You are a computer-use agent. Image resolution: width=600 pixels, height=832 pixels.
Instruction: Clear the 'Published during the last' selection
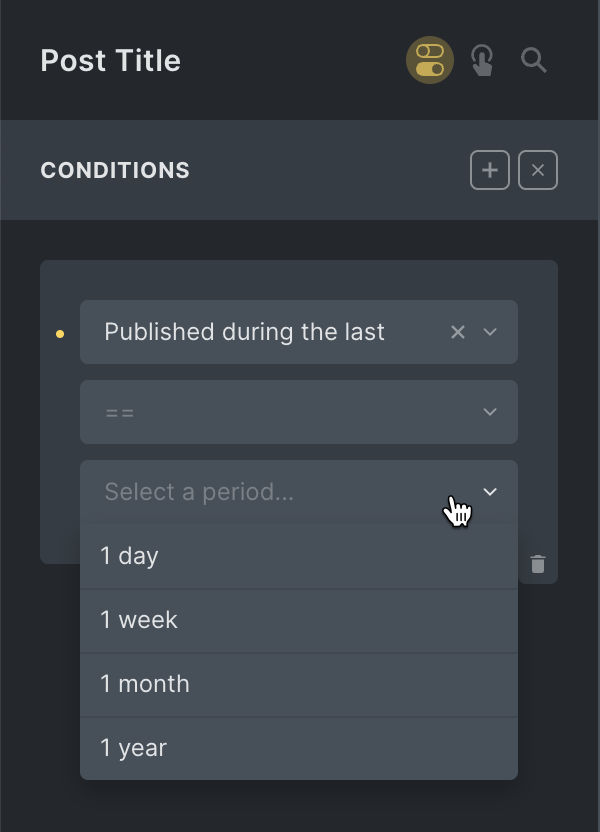(458, 332)
